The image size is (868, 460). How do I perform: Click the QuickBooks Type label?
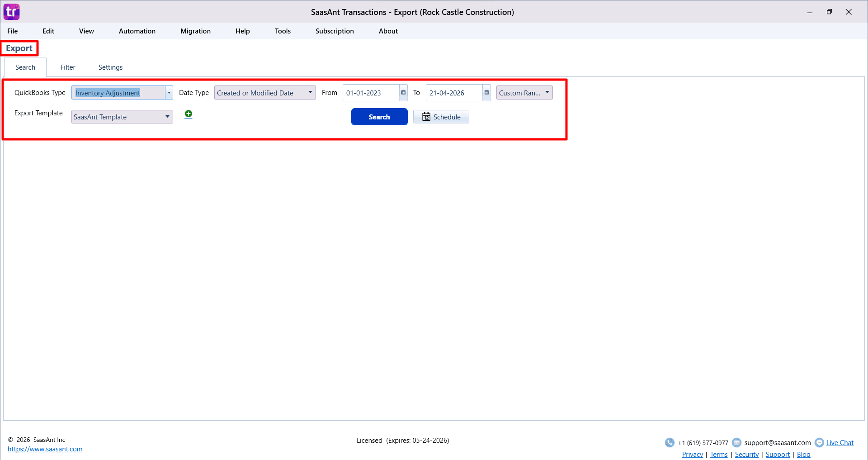coord(40,92)
